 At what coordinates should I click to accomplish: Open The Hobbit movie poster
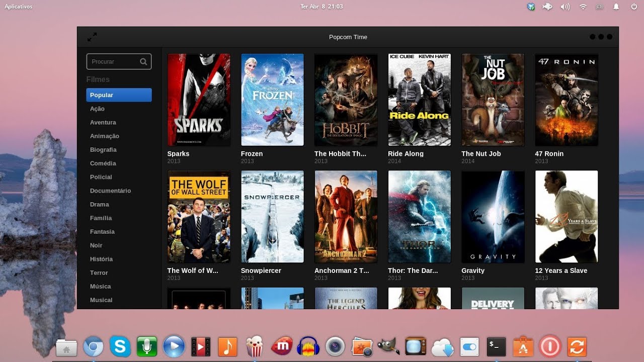click(346, 100)
